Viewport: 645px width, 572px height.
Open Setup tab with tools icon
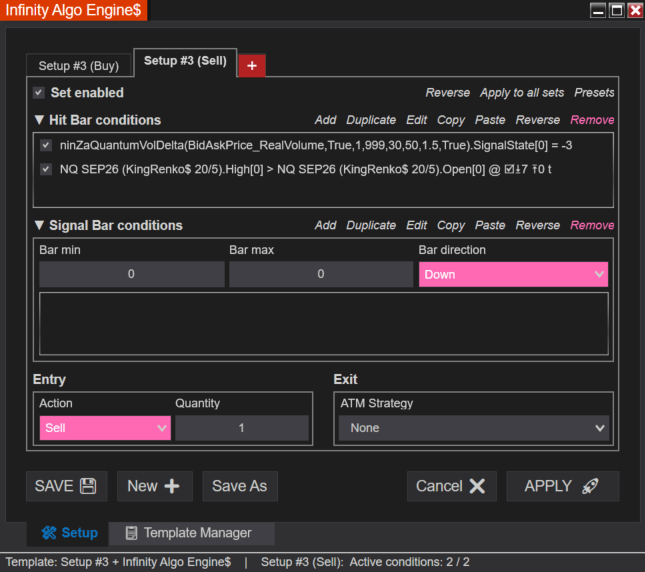point(68,533)
